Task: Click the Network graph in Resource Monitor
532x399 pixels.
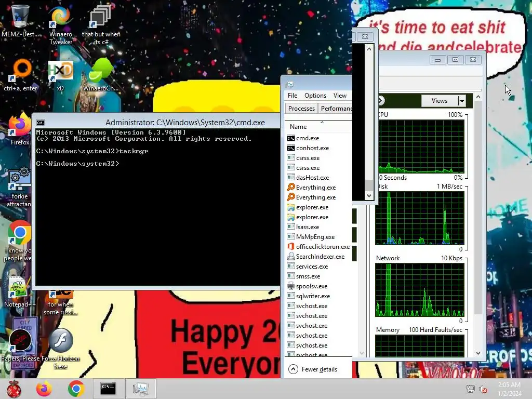Action: (x=420, y=290)
